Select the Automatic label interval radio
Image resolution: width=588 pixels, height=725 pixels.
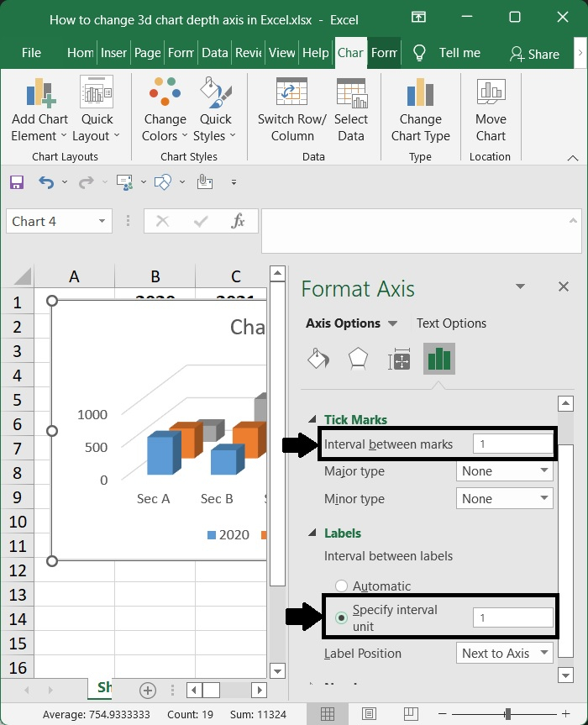[x=341, y=586]
